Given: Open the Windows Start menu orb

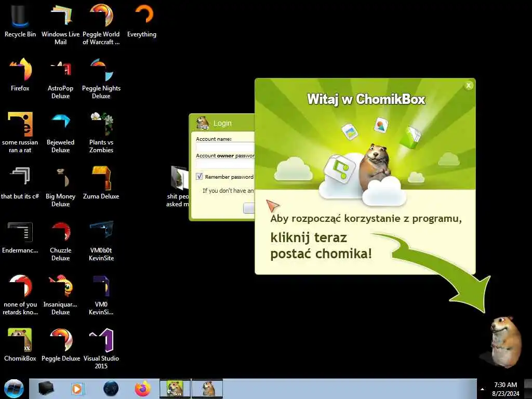Looking at the screenshot, I should 14,389.
